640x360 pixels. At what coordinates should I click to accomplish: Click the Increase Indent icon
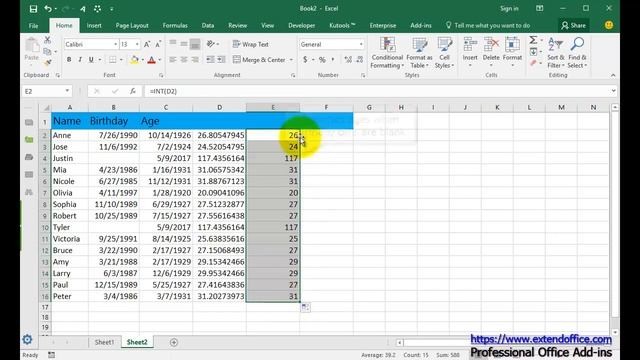(221, 60)
